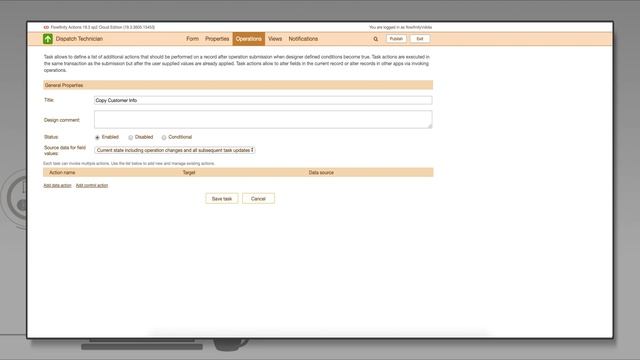The height and width of the screenshot is (360, 640).
Task: Click the logged-in user text
Action: 400,27
